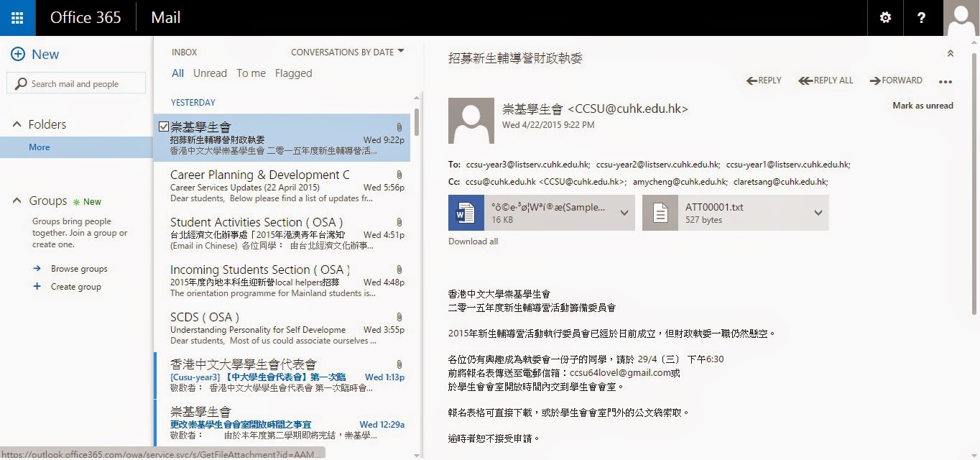Open the Word document attachment icon
This screenshot has height=460, width=980.
pyautogui.click(x=466, y=213)
